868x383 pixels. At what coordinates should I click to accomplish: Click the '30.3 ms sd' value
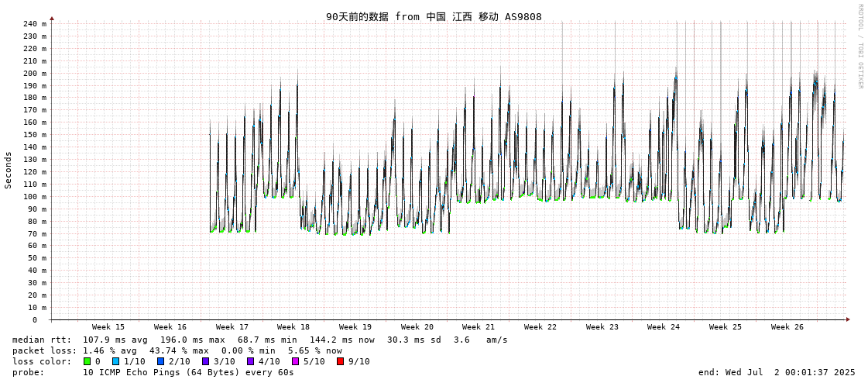(414, 340)
